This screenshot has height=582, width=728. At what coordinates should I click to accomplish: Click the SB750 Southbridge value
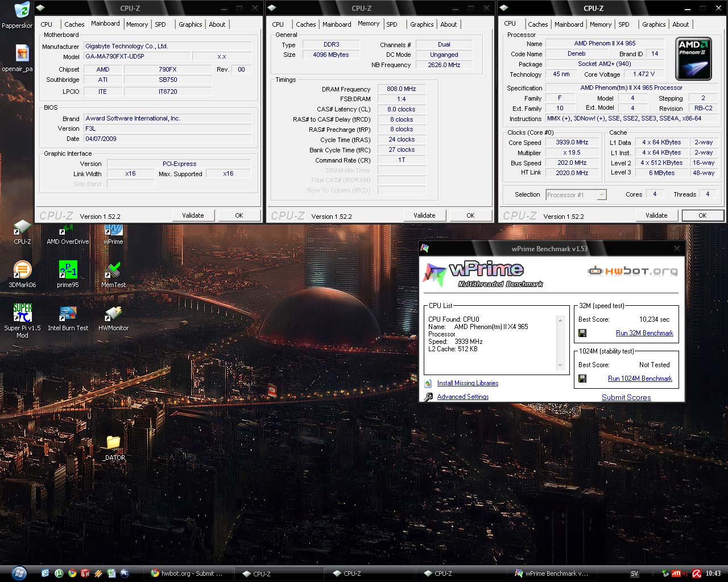coord(168,80)
